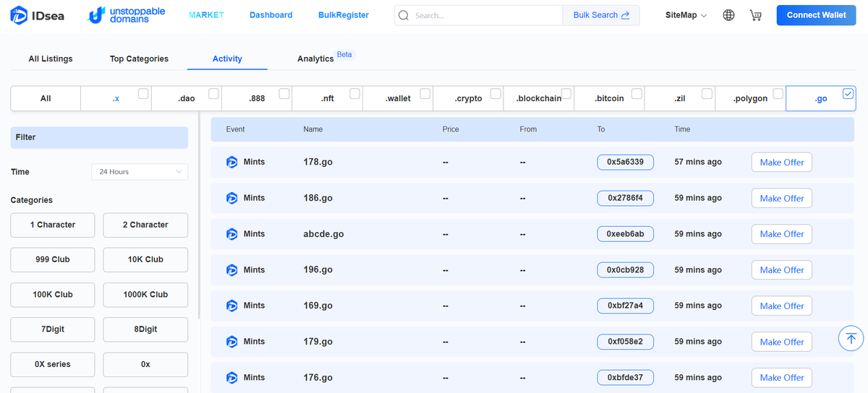Select the 1000K Club category
Viewport: 868px width, 393px height.
[145, 295]
